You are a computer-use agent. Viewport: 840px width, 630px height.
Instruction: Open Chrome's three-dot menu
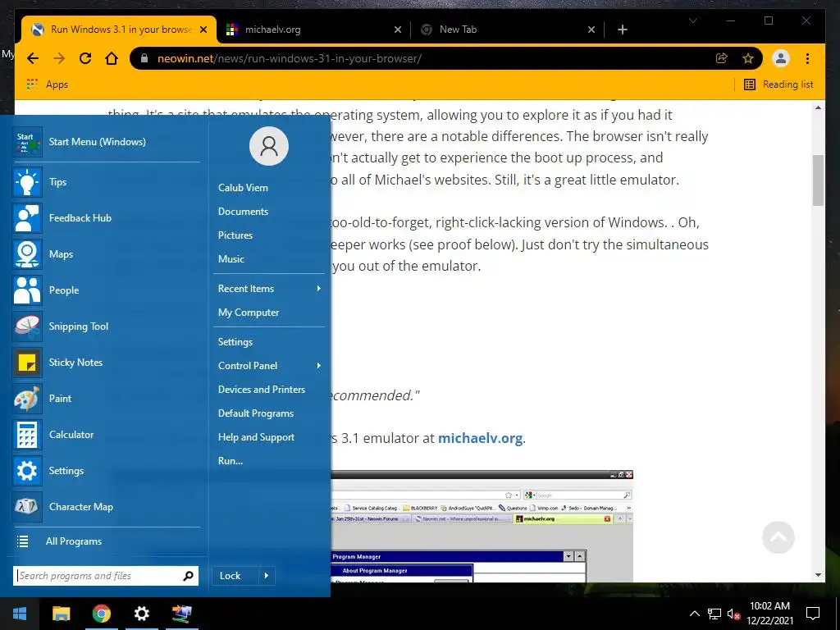[807, 58]
